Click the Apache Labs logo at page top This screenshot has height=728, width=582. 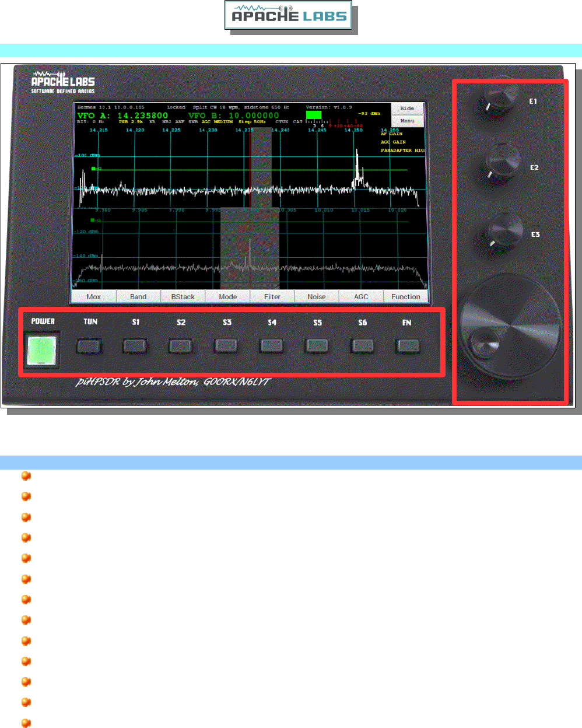tap(289, 16)
